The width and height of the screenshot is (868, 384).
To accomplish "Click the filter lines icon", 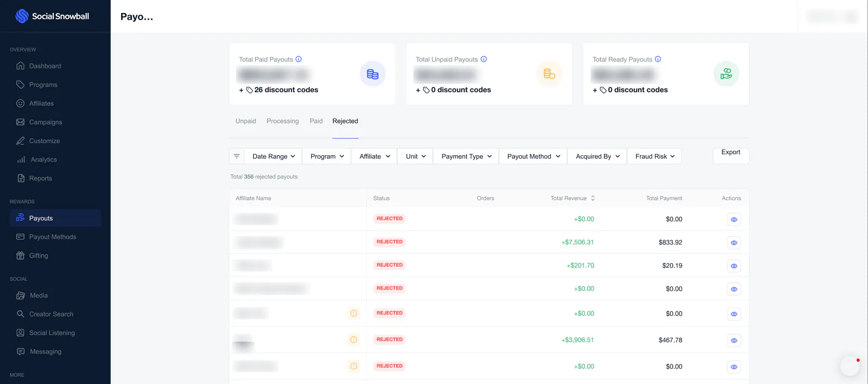I will click(x=237, y=156).
